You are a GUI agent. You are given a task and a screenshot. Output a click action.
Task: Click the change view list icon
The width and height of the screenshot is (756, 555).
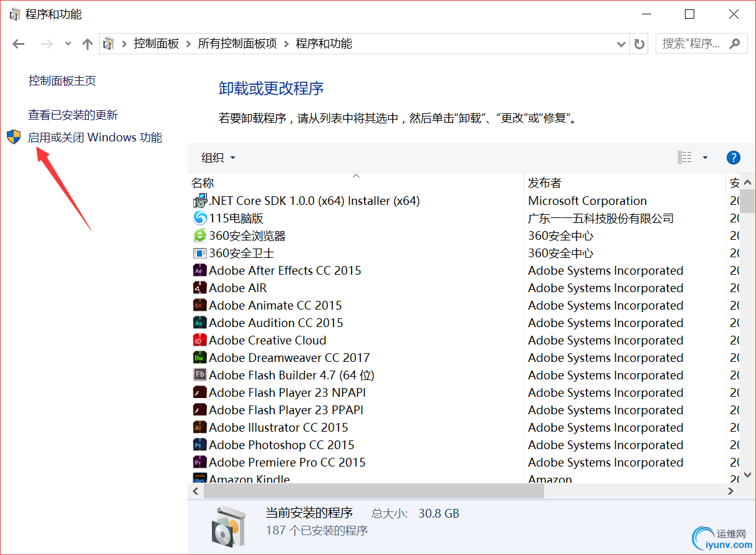pyautogui.click(x=685, y=158)
